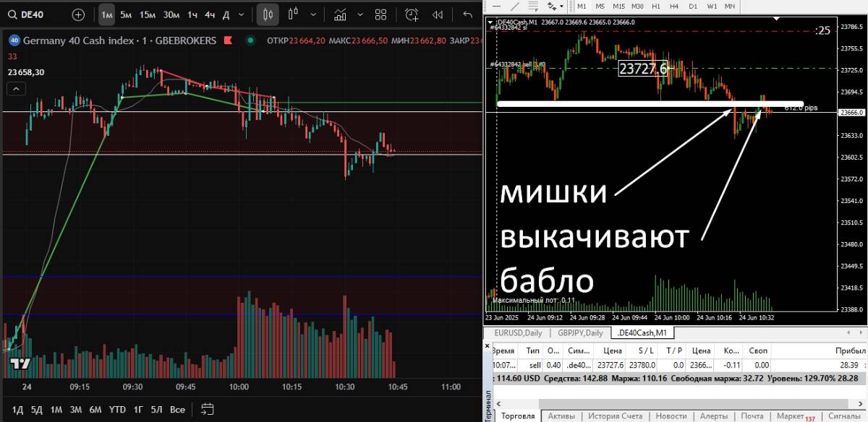Open the История Счета terminal tab

coord(616,416)
